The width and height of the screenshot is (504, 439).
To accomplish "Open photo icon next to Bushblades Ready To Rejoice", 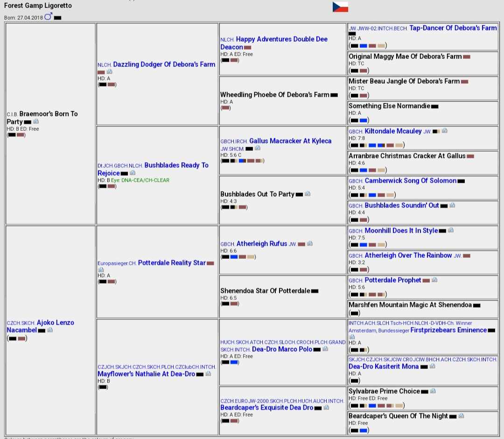I will pos(133,173).
